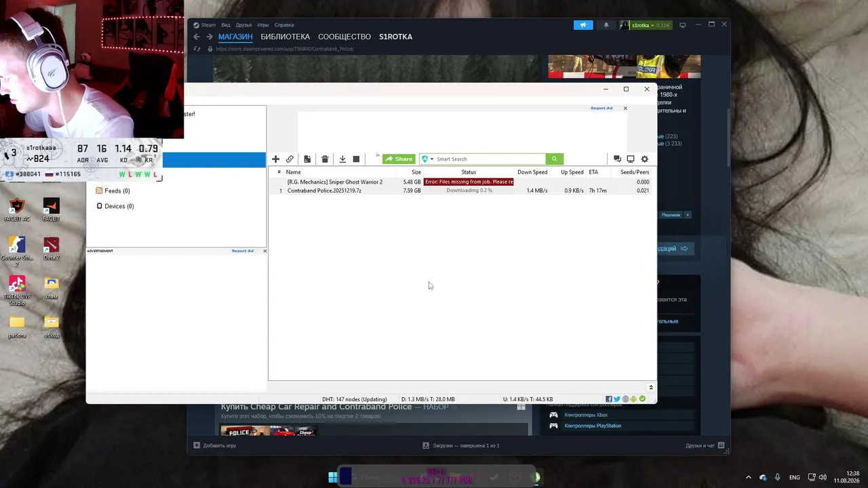Open the Друзья menu in Steam

click(x=244, y=25)
